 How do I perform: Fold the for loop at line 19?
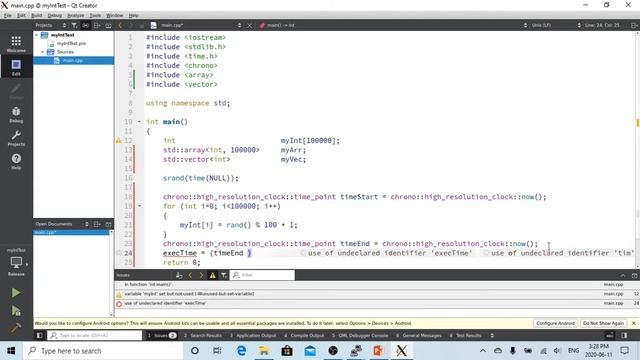click(139, 206)
